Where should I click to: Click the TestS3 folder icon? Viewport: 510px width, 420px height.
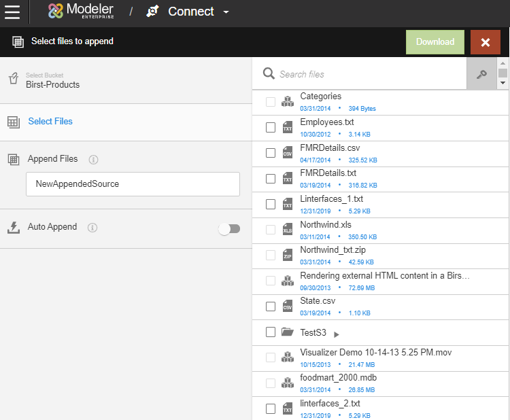click(x=287, y=332)
